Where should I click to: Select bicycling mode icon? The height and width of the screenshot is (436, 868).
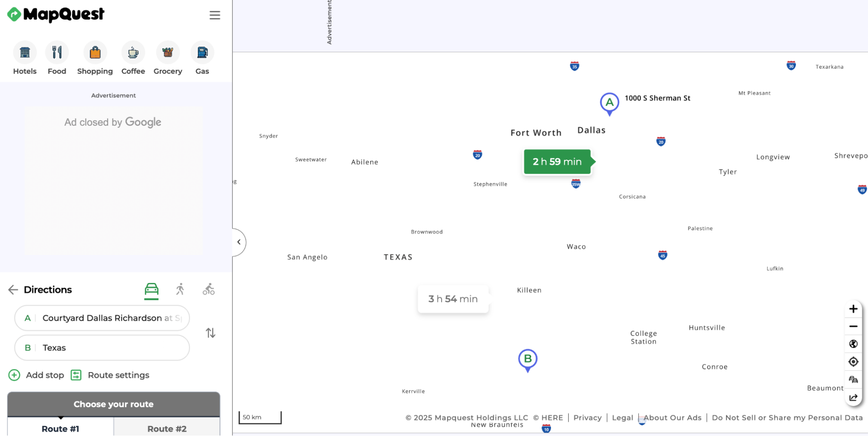point(208,290)
